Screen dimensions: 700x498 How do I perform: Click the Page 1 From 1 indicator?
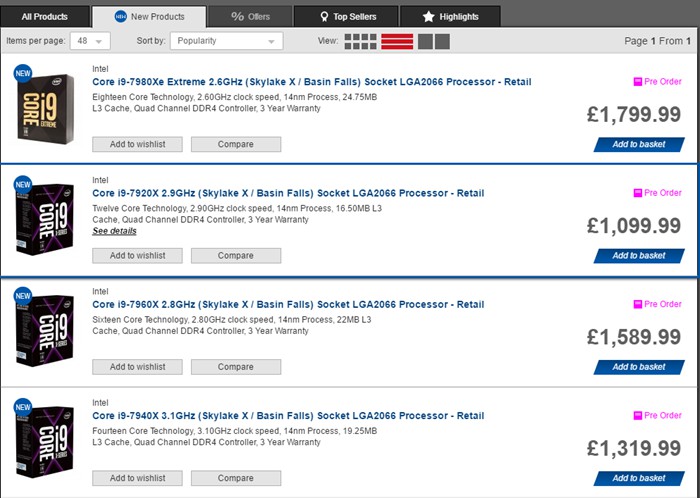tap(657, 41)
